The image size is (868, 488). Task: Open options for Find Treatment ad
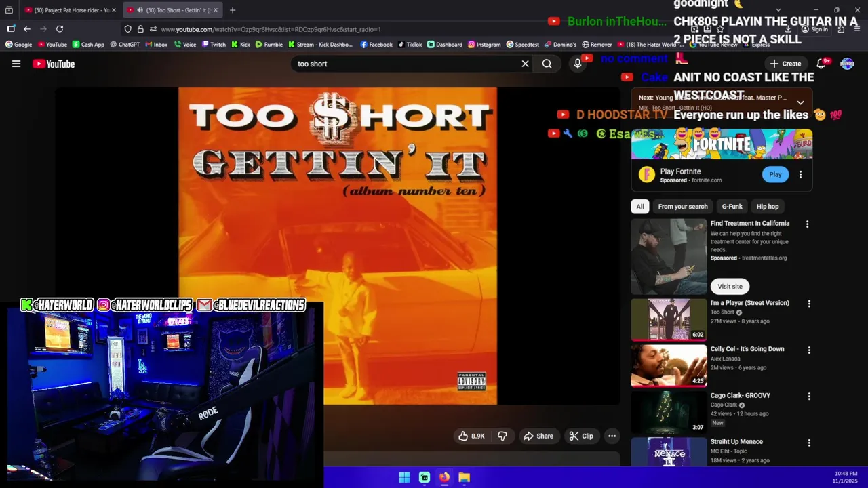(x=807, y=224)
